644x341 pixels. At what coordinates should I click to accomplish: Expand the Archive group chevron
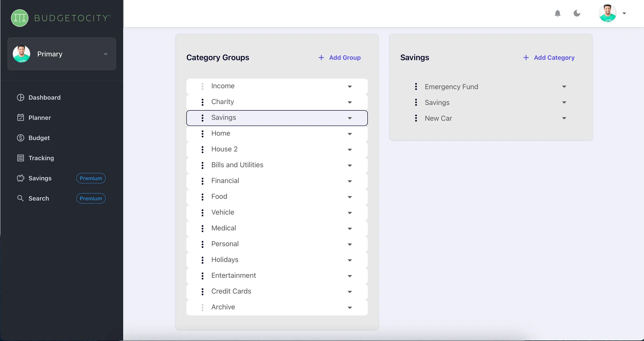pos(350,307)
